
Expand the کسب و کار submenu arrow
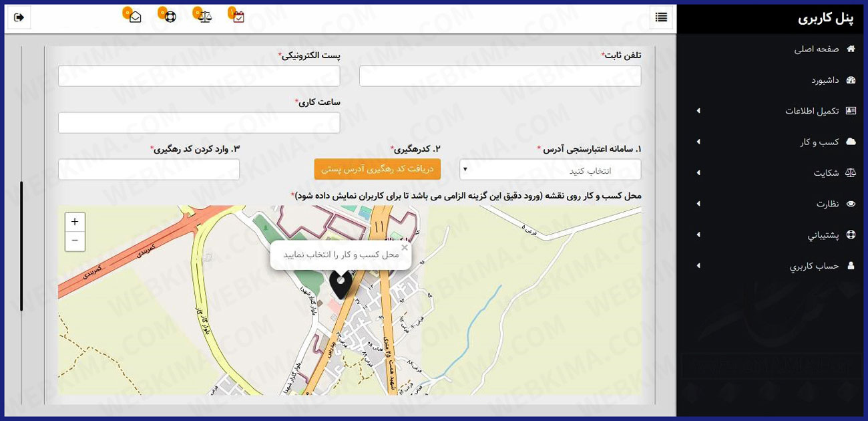click(698, 142)
